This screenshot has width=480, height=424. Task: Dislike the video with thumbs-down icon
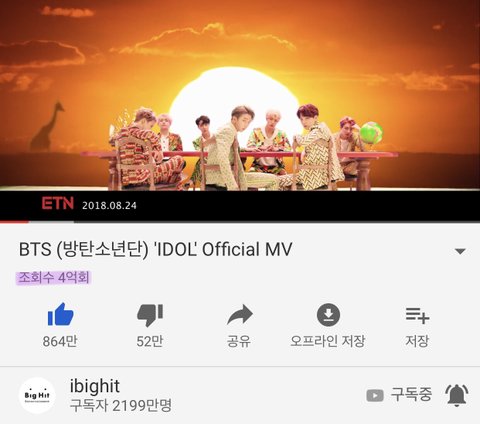(150, 315)
